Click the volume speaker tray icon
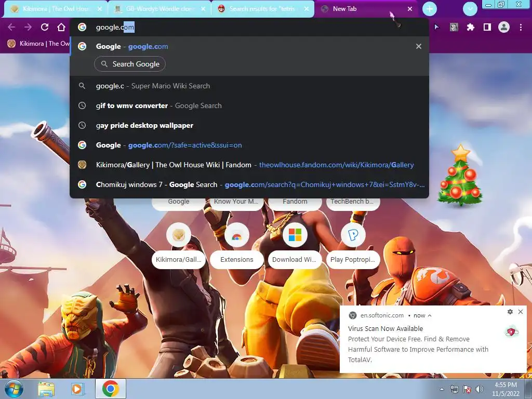The height and width of the screenshot is (399, 532). click(479, 389)
